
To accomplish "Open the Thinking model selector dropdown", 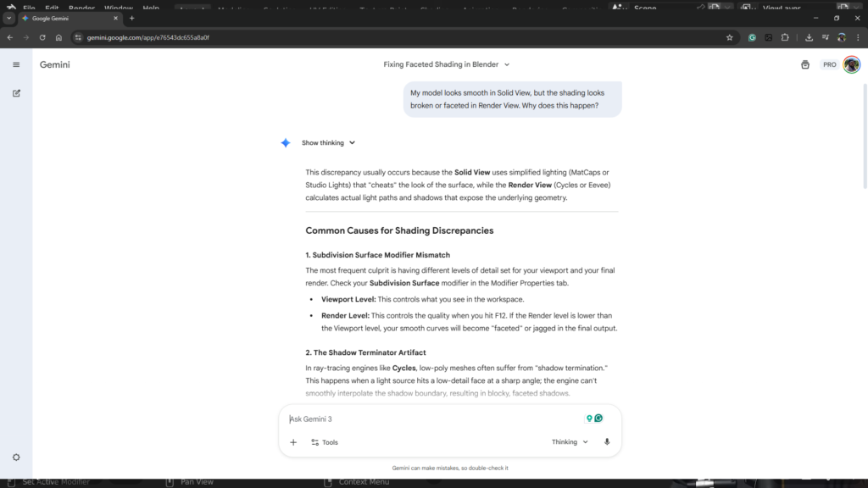I will 570,442.
